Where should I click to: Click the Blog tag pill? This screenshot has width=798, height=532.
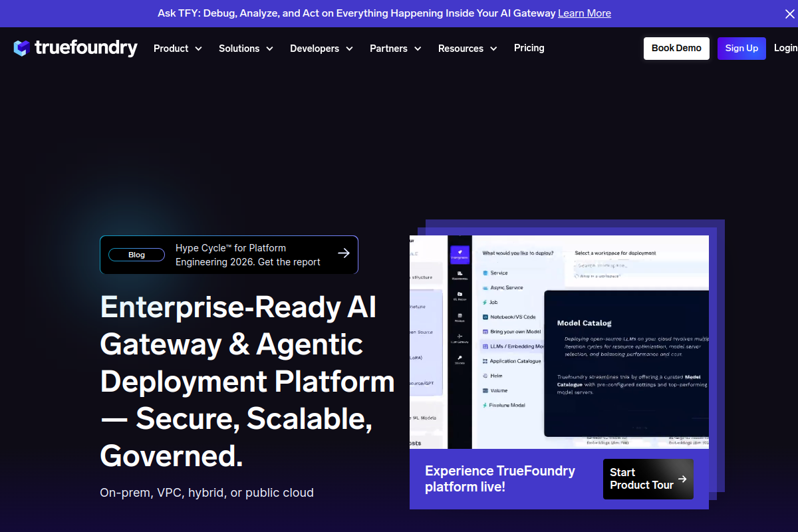pyautogui.click(x=136, y=255)
